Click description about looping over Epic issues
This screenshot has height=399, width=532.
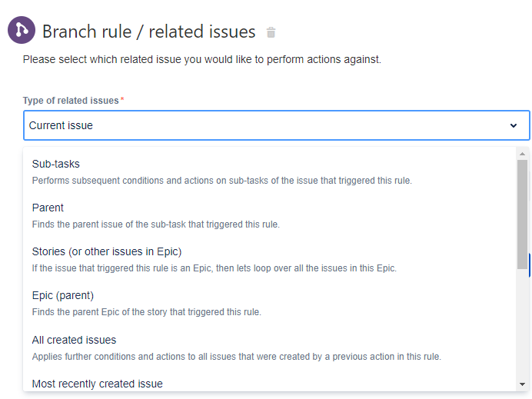(214, 268)
